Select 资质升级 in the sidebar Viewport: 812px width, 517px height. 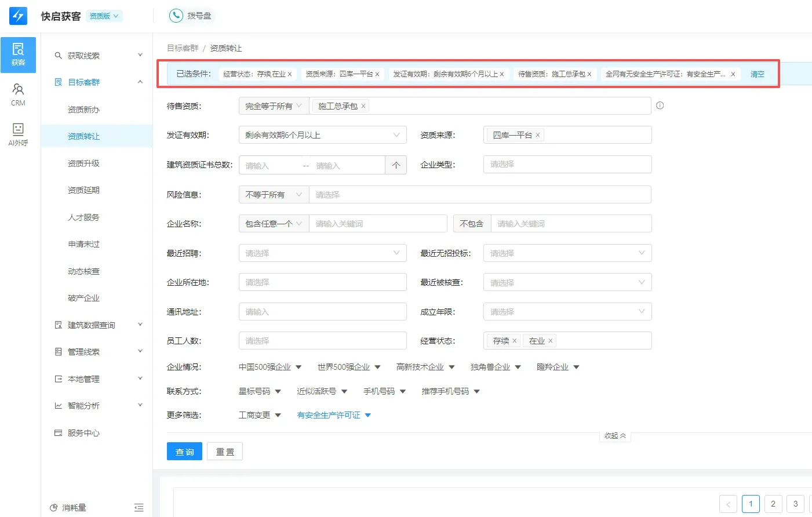(x=83, y=163)
